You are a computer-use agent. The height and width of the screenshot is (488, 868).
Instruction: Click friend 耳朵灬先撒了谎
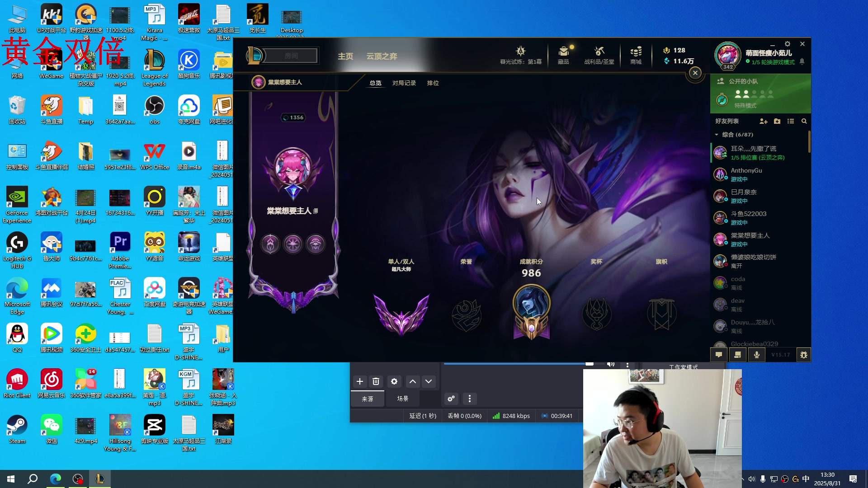759,153
